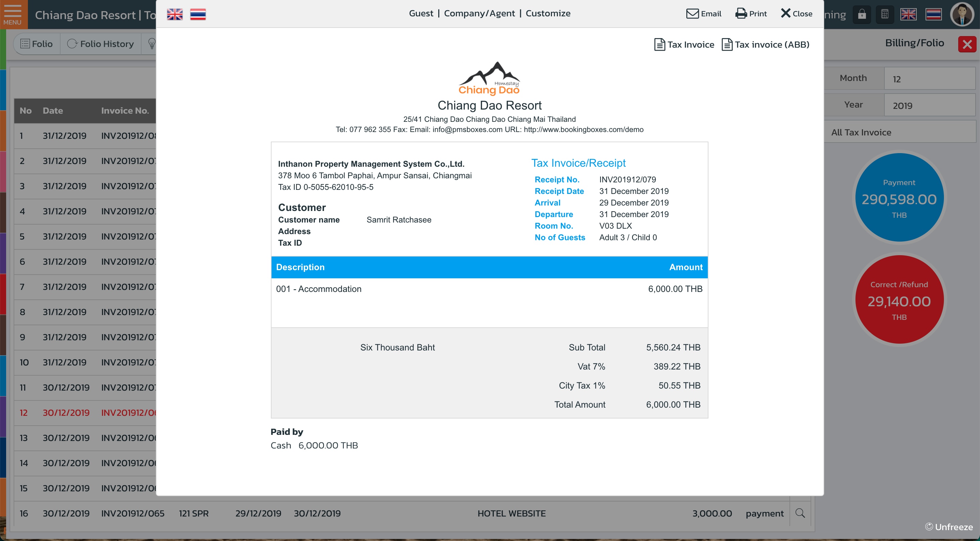Switch invoice to English flag

(x=175, y=14)
